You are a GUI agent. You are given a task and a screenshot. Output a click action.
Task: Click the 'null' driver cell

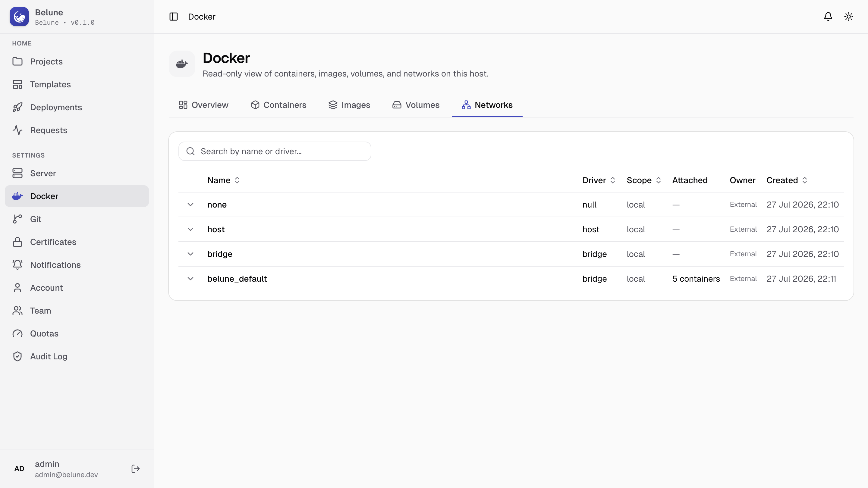click(589, 205)
